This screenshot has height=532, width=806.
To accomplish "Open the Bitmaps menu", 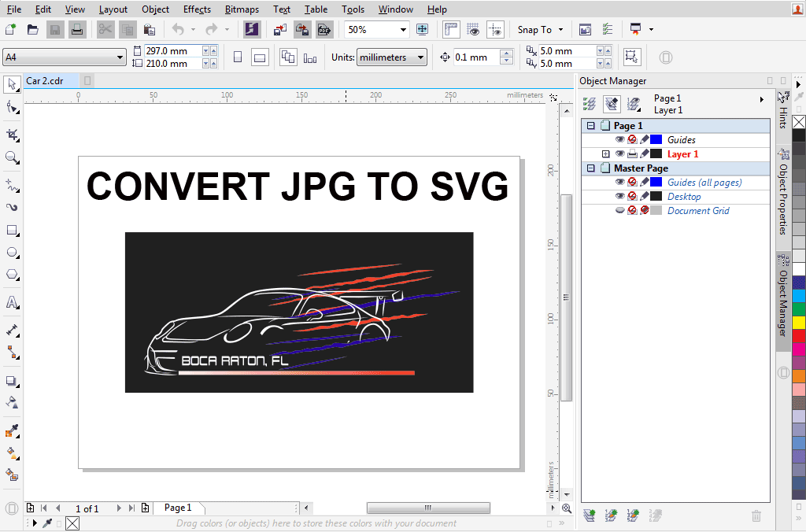I will tap(240, 9).
